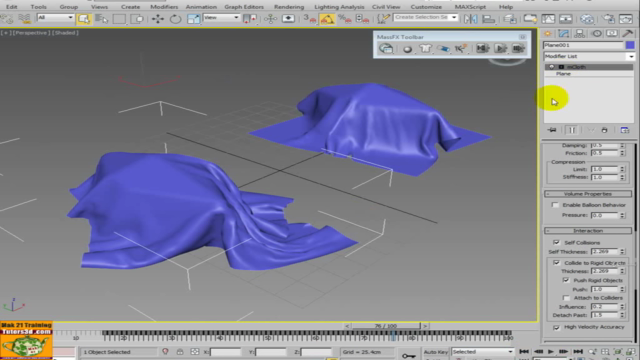Toggle keyboard shortcut override icon
The image size is (640, 360).
pos(288,19)
